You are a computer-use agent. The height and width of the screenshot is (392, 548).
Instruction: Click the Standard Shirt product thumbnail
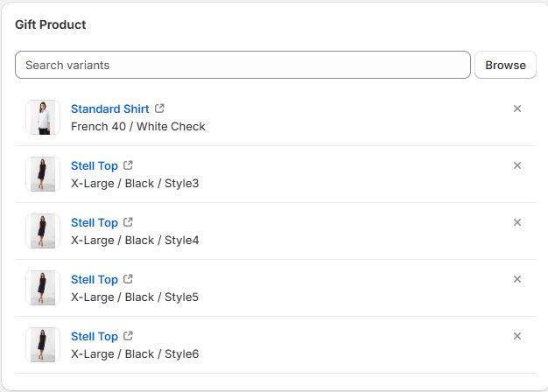pos(42,117)
